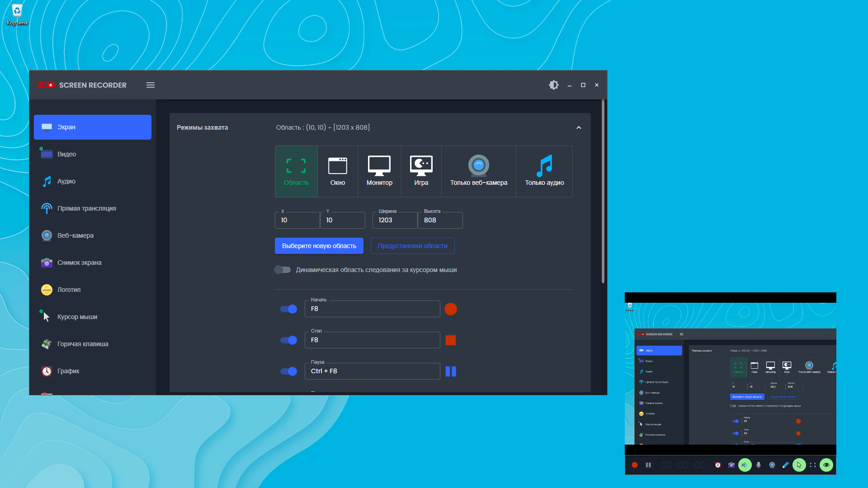Collapse the Режимы захвата section chevron
The image size is (868, 488).
(579, 127)
